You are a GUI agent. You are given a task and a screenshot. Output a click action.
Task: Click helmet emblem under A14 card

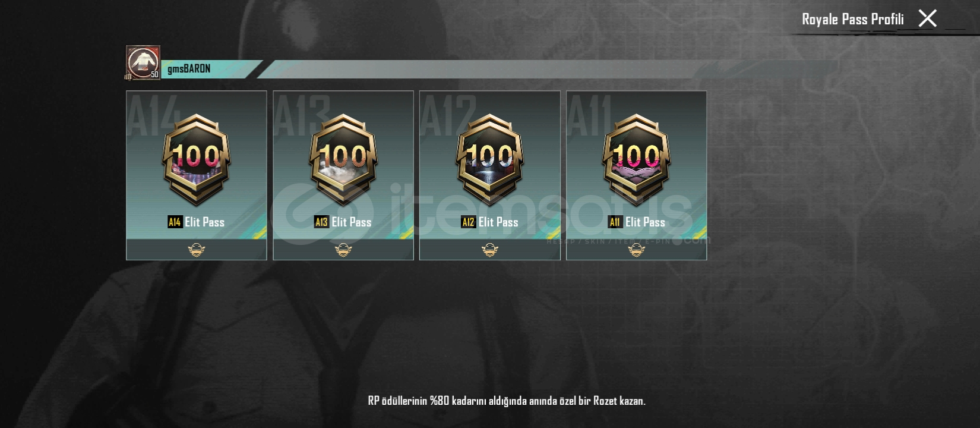tap(197, 250)
